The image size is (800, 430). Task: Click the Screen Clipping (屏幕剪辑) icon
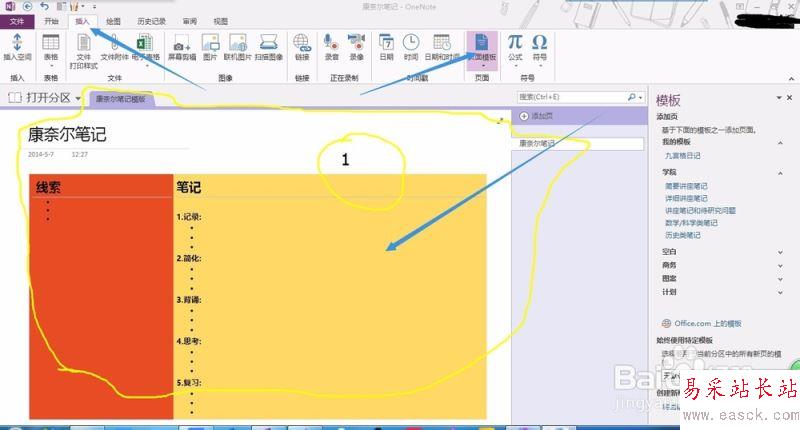tap(182, 42)
